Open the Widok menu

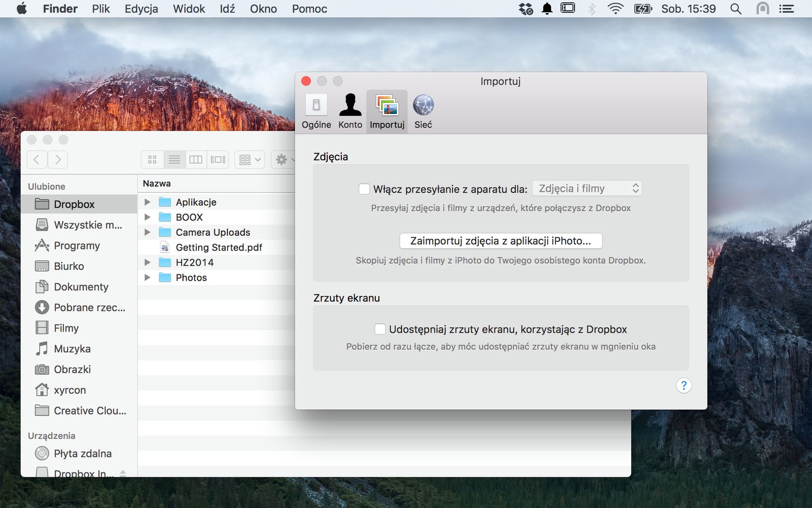[x=189, y=9]
